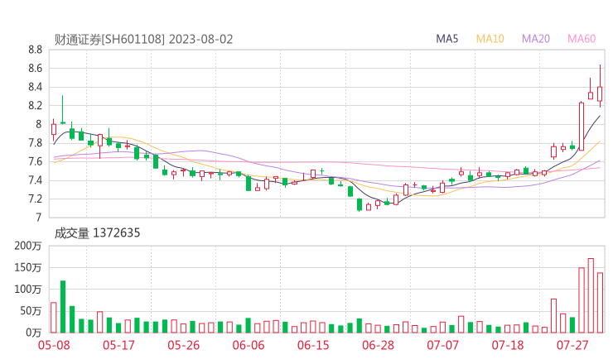
Task: Click the 07-18 date axis label
Action: (x=508, y=345)
